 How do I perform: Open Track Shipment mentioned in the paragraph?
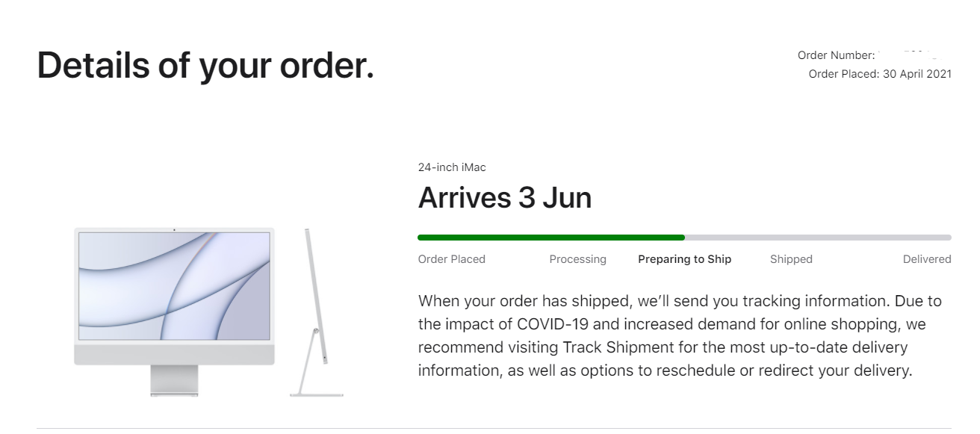pos(608,347)
